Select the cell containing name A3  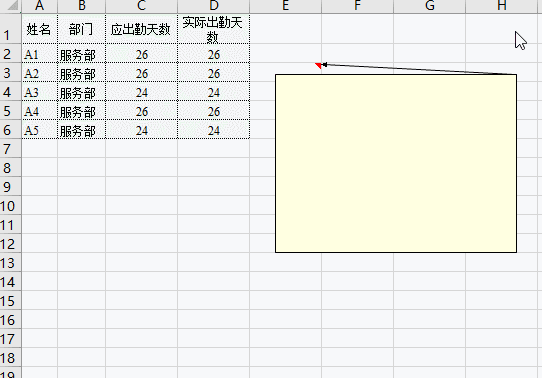pyautogui.click(x=39, y=91)
